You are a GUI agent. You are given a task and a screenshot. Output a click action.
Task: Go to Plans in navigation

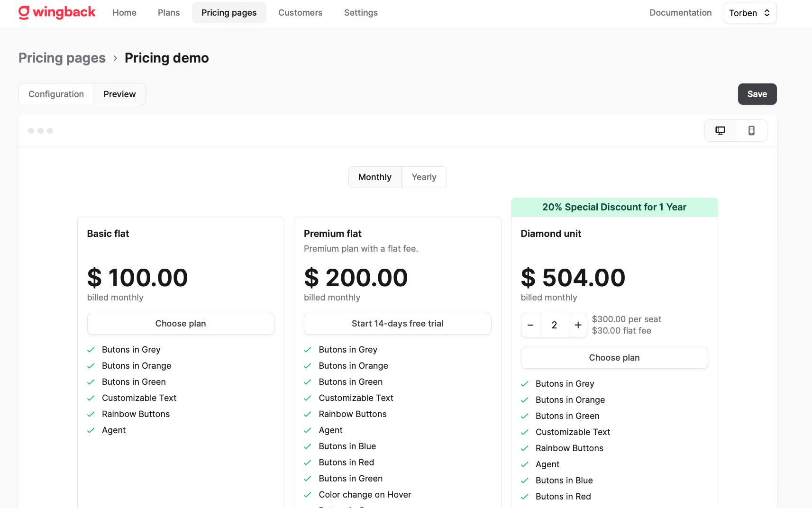coord(169,13)
